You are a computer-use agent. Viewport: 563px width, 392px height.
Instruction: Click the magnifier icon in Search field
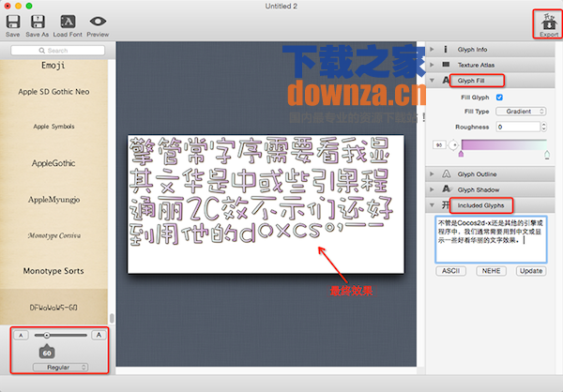click(x=42, y=51)
